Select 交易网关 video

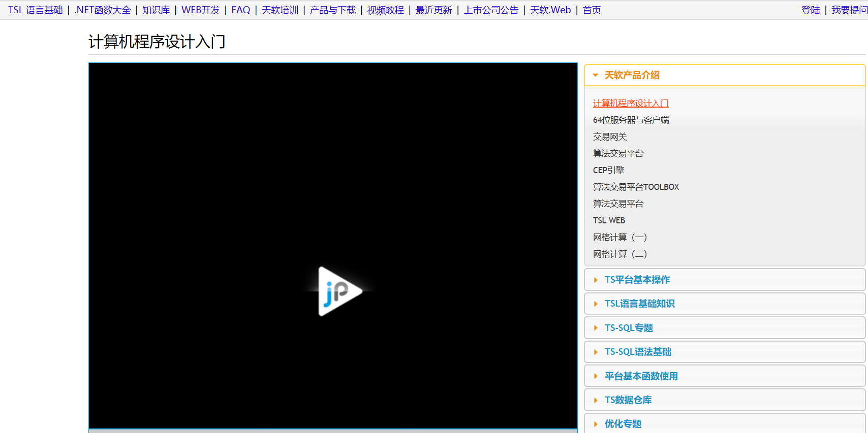coord(610,137)
